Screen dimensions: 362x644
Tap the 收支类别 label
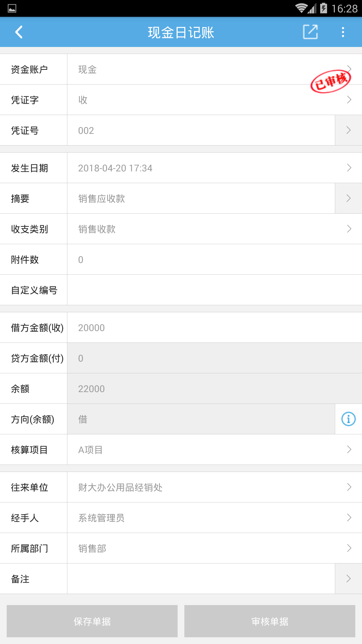tap(29, 229)
